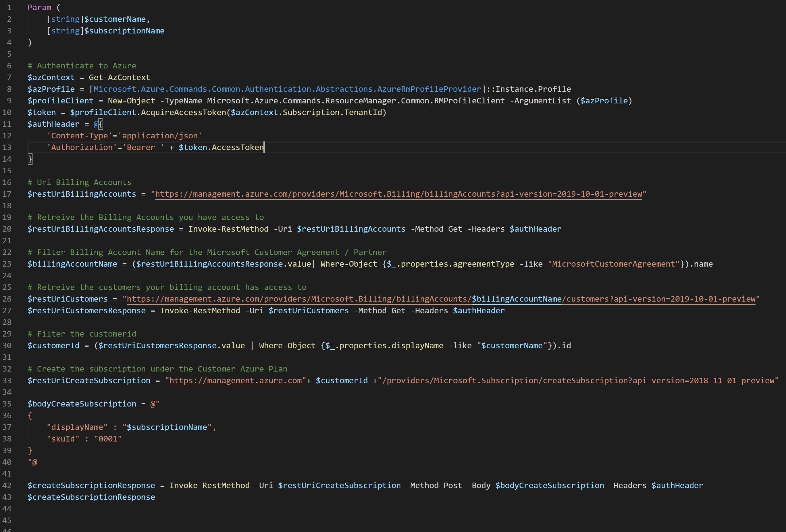Click '$billingAccountName' at start of line 23

coord(72,264)
